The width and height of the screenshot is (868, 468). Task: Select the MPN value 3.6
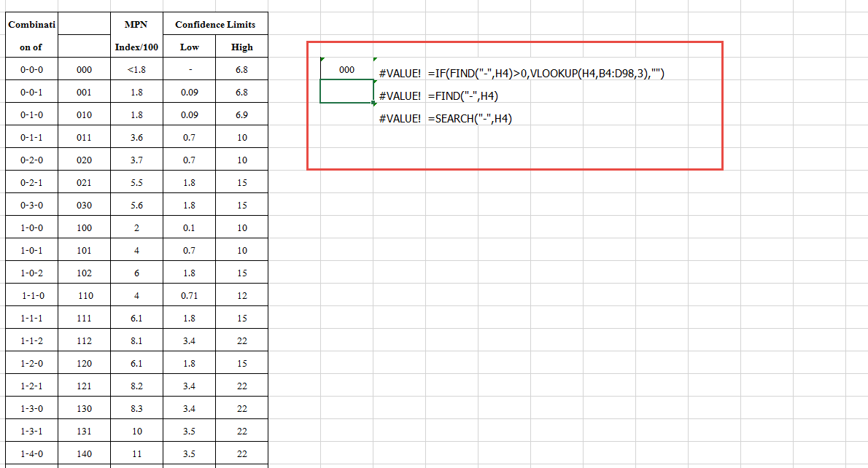pos(136,138)
